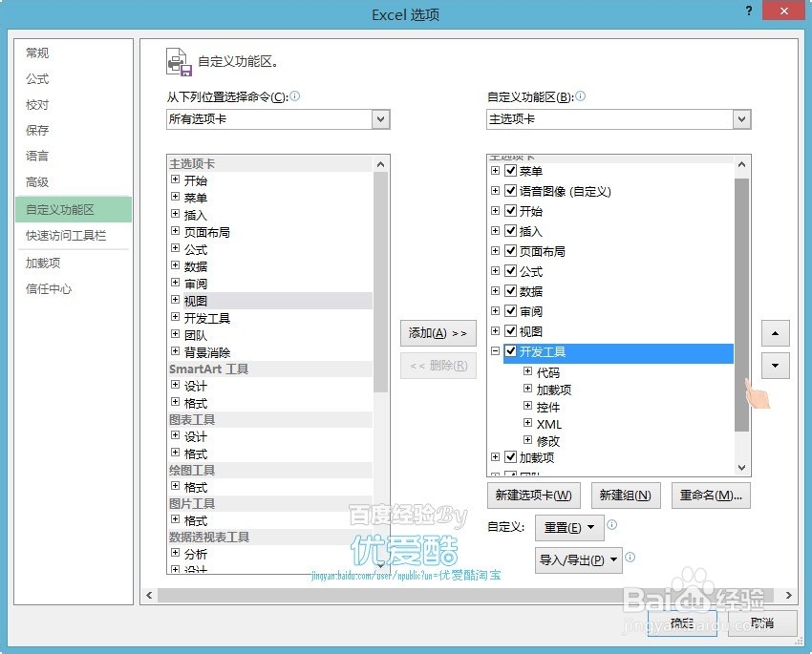Expand the XML group under 开发工具
The image size is (812, 654).
pyautogui.click(x=527, y=423)
